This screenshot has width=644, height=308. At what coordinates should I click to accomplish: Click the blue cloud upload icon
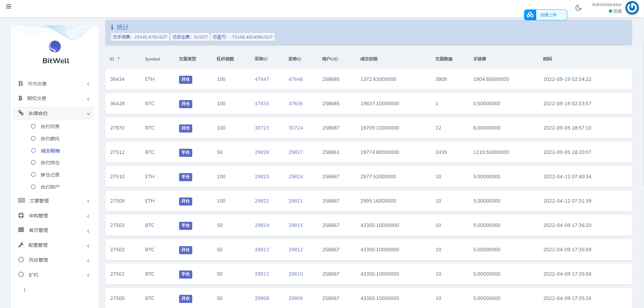pyautogui.click(x=530, y=15)
